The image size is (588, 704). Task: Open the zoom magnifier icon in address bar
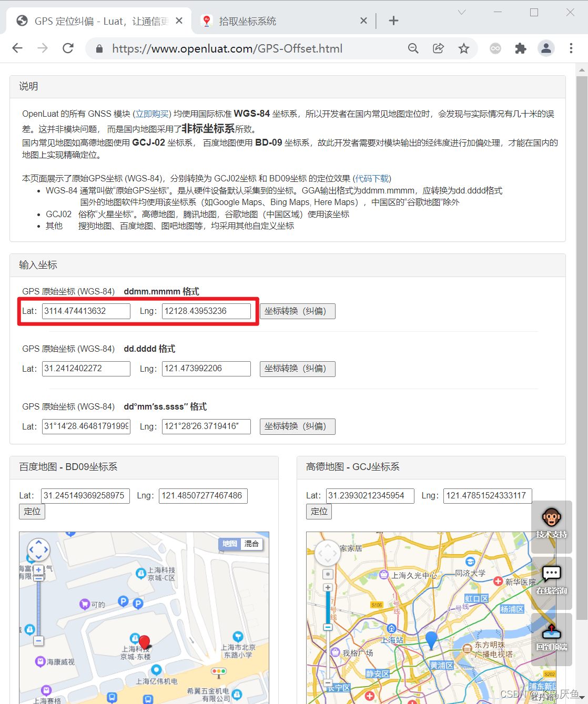[x=413, y=48]
